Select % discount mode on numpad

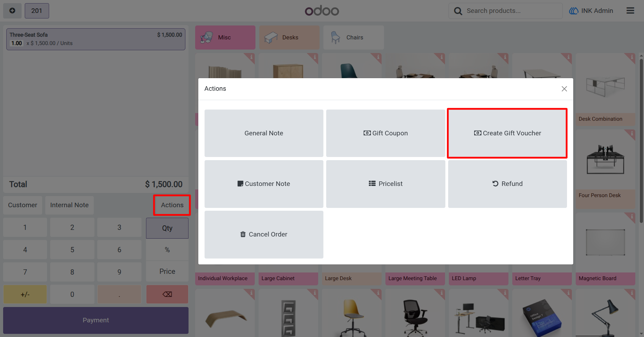(167, 250)
